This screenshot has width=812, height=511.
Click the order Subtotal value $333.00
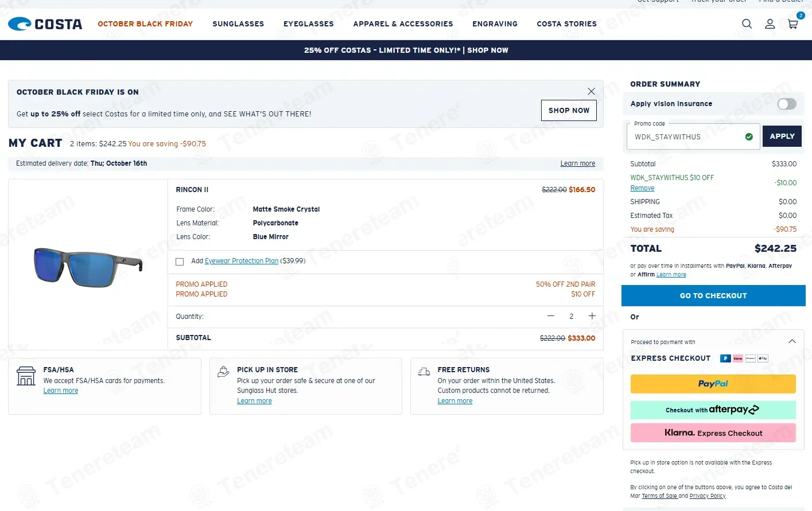click(x=784, y=164)
